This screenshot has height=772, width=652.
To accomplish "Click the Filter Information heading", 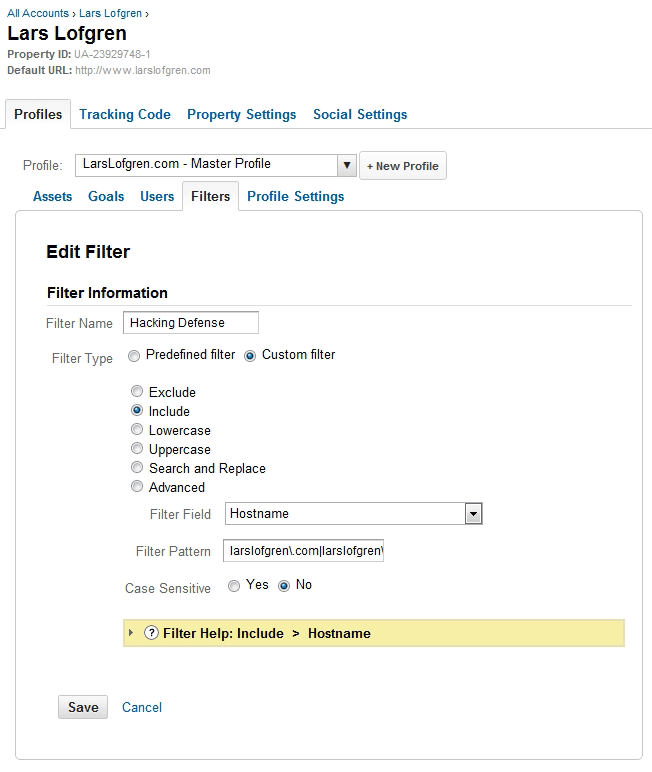I will [x=107, y=293].
